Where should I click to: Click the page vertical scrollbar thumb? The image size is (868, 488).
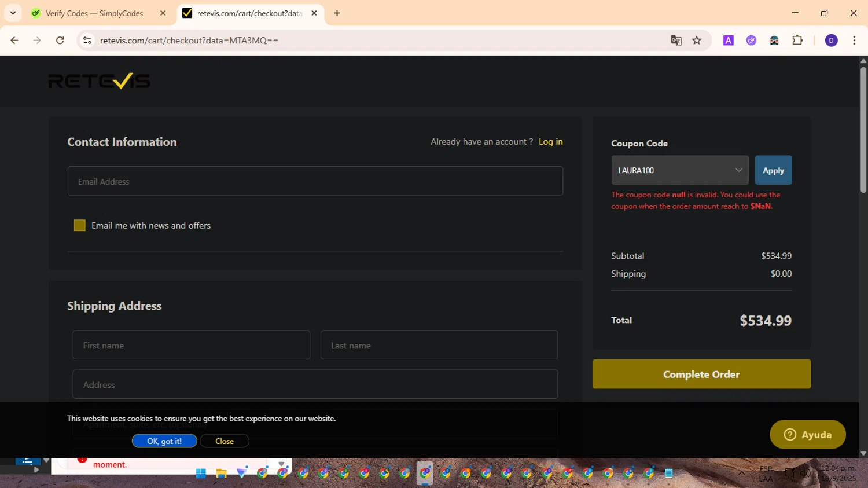[x=863, y=130]
